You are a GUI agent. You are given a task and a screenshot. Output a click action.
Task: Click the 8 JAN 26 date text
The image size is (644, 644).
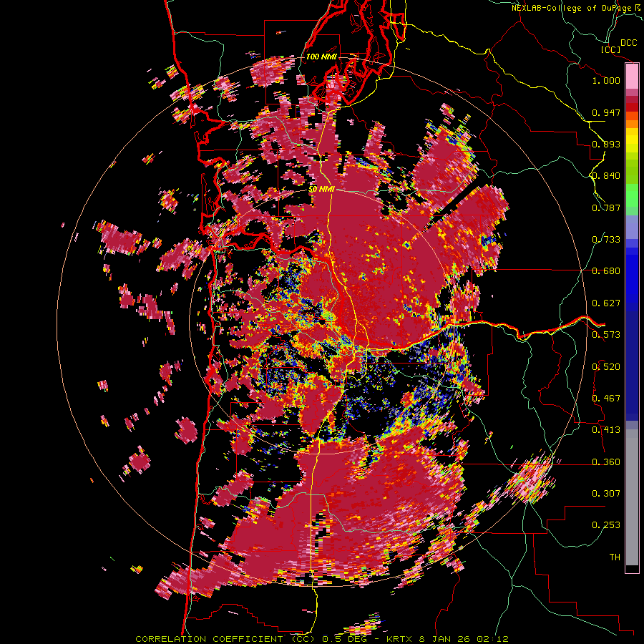pyautogui.click(x=445, y=639)
